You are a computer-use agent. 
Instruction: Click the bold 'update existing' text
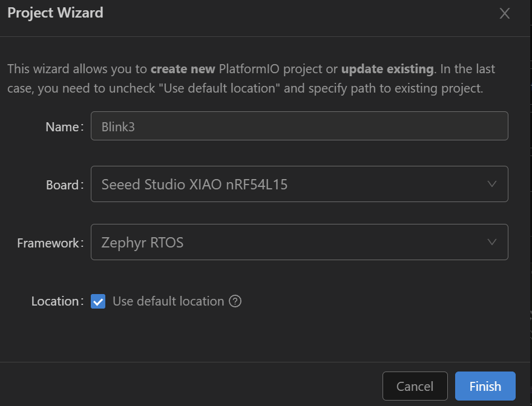(x=387, y=69)
